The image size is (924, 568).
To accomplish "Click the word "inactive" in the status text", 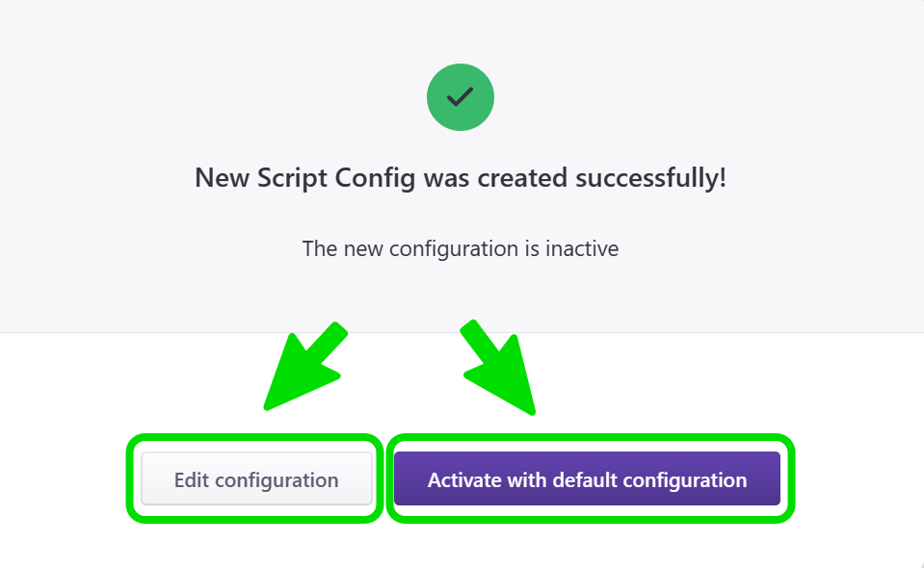I will point(582,248).
